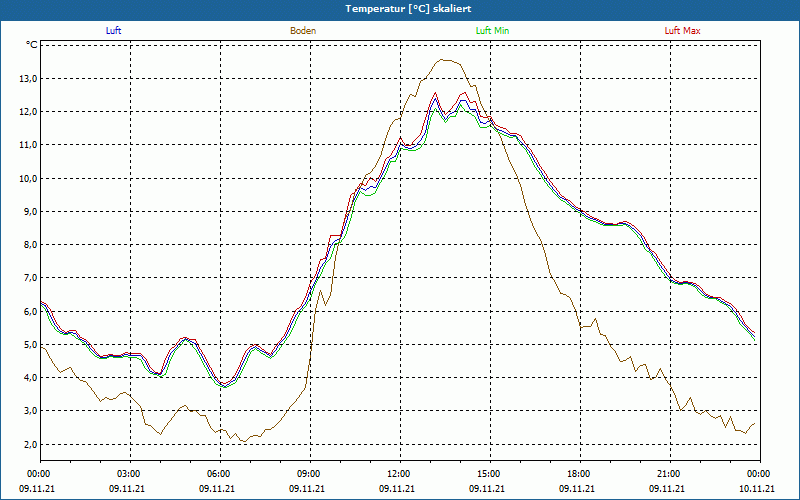Click the Luft Min legend label
This screenshot has height=500, width=800.
(492, 31)
